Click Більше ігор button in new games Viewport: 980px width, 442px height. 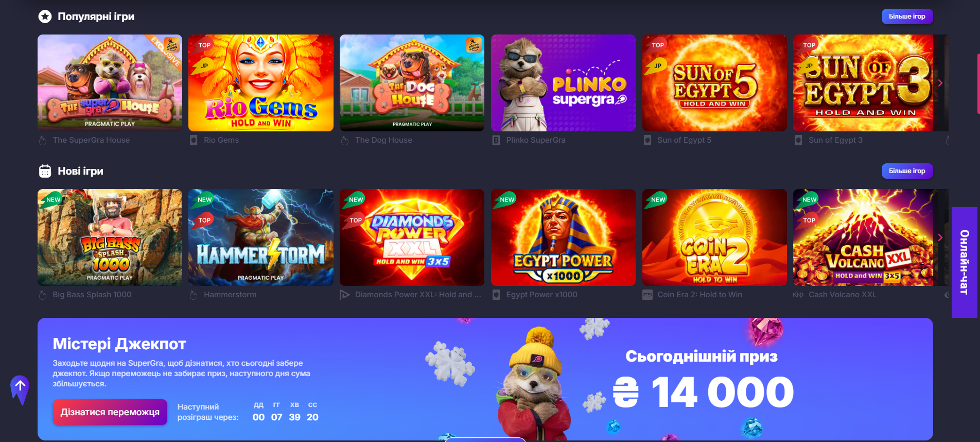click(x=907, y=171)
